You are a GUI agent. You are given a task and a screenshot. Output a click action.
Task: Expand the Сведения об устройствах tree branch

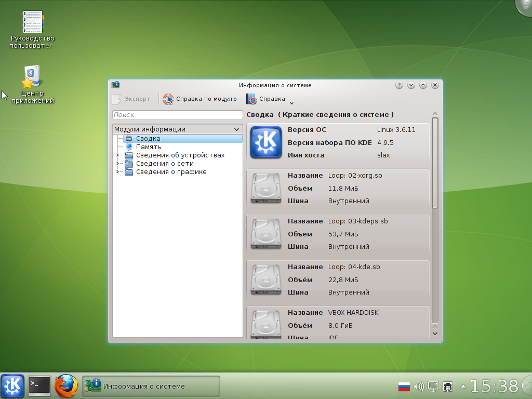(x=118, y=155)
